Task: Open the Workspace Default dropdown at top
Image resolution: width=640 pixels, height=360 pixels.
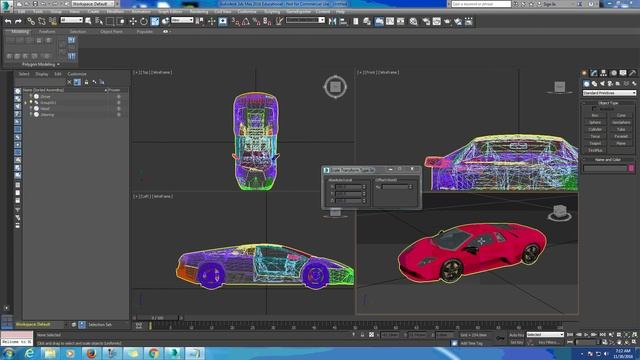Action: 93,4
